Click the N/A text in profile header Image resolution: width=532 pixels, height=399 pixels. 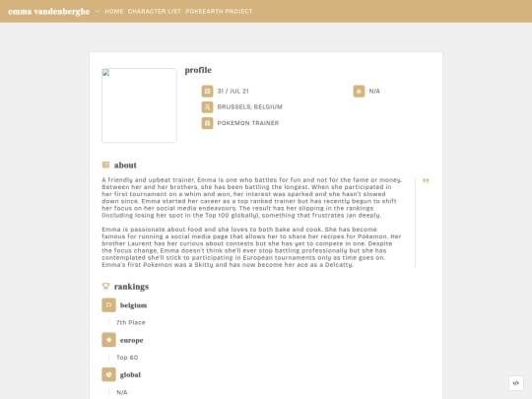point(374,91)
